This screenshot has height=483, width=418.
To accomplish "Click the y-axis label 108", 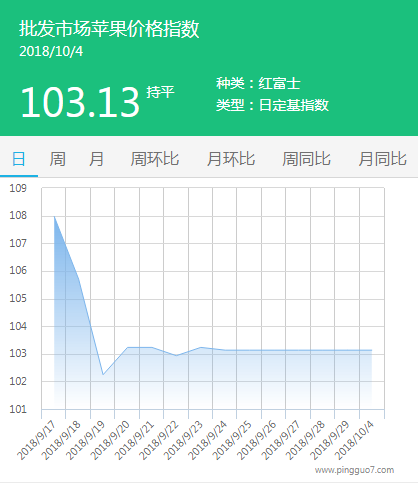I will [x=18, y=216].
